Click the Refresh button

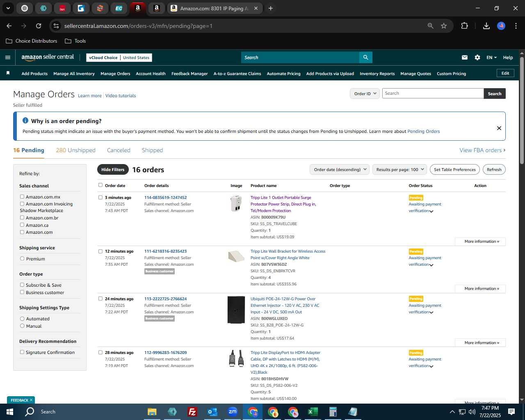click(x=494, y=169)
